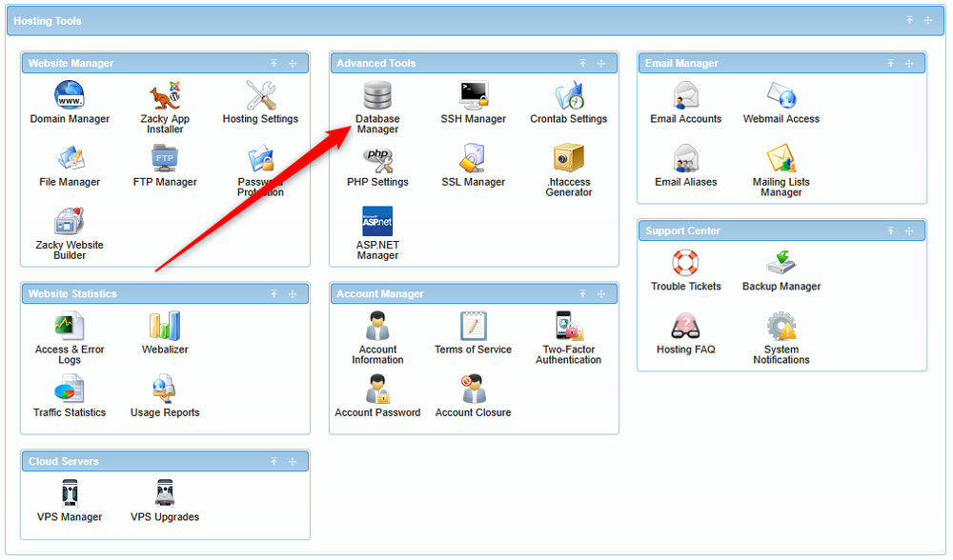Open the Zacky Website Builder
The image size is (953, 560).
pos(69,229)
